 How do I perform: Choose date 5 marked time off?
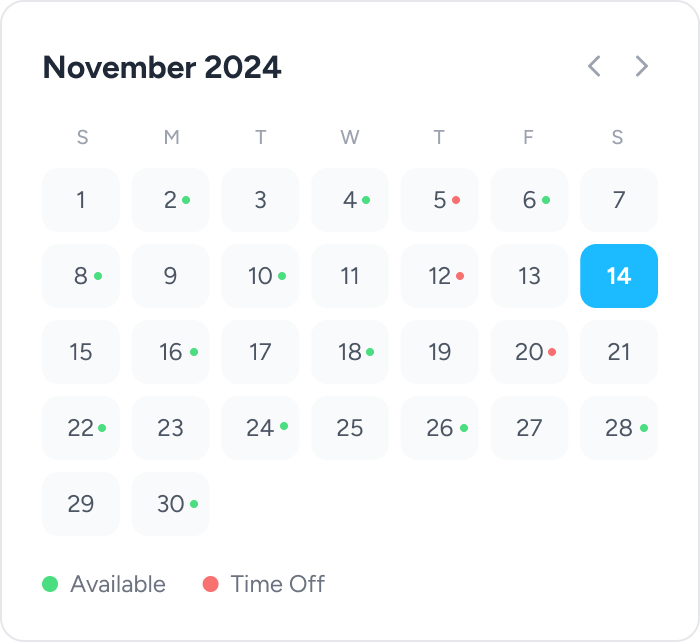point(440,200)
